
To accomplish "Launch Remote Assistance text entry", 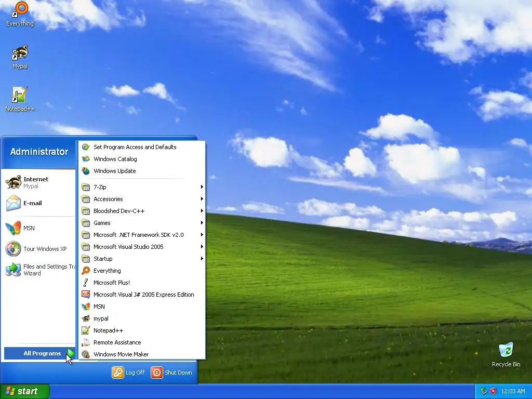I will [117, 342].
